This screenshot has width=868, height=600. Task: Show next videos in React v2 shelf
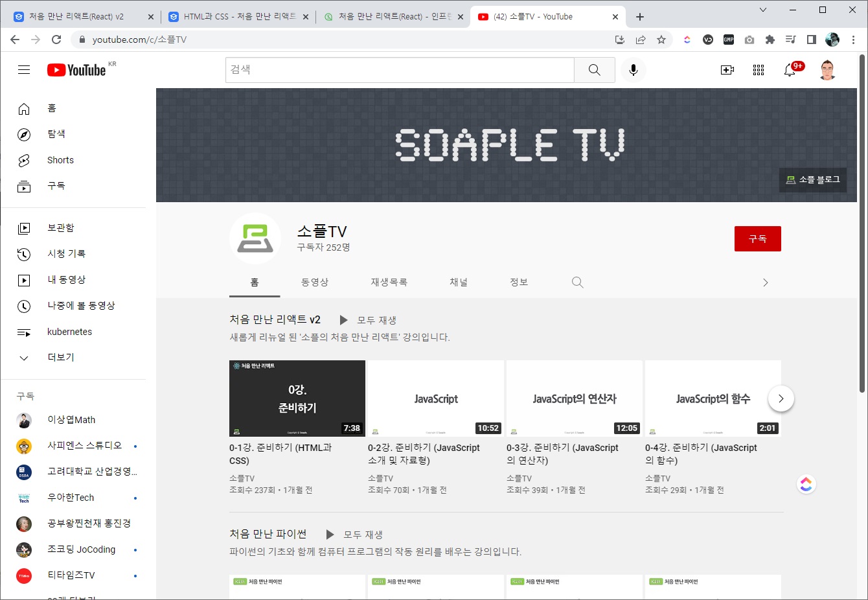[x=781, y=398]
